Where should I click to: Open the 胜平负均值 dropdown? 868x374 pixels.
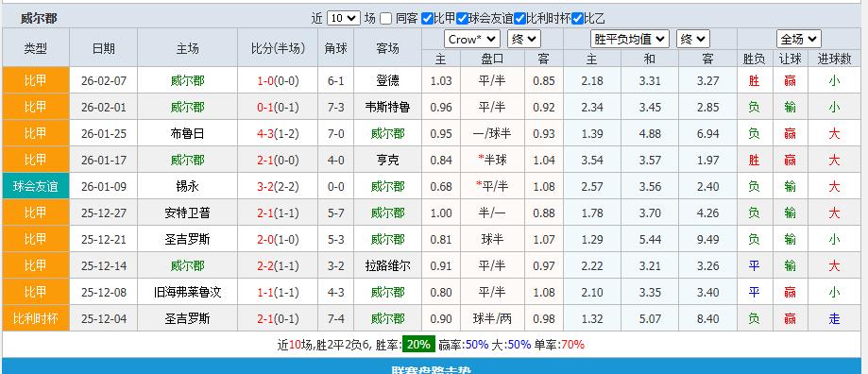(x=630, y=40)
